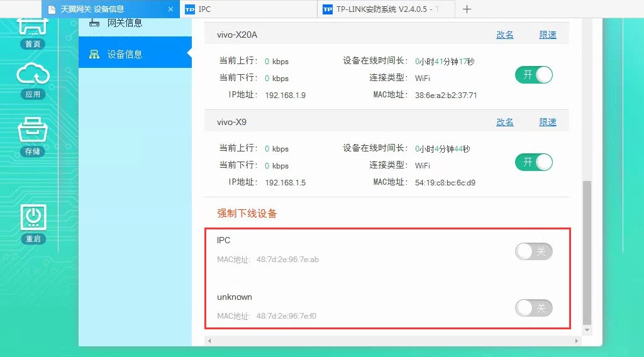
Task: Click 限速 link for vivo-X9
Action: coord(548,122)
